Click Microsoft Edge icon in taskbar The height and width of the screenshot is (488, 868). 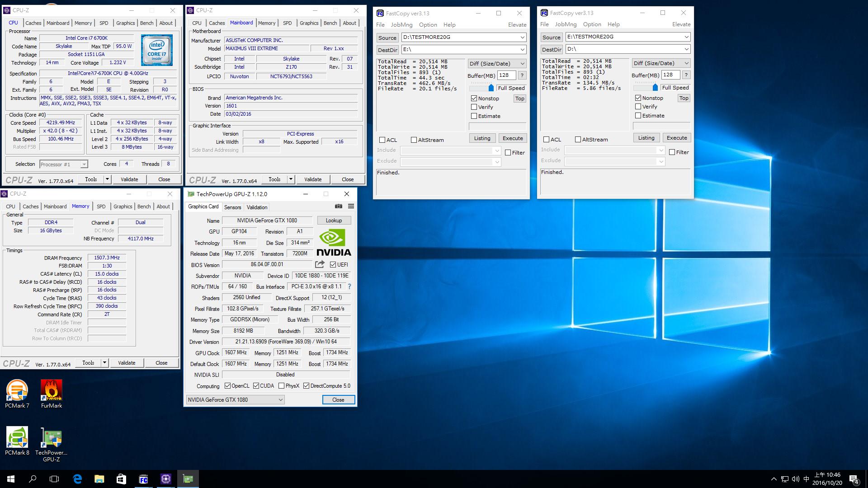point(77,479)
